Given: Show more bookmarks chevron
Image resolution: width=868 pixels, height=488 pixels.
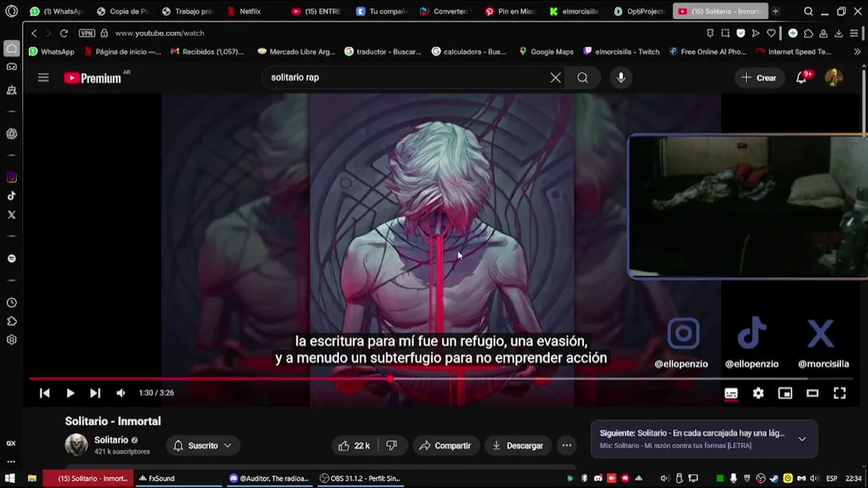Looking at the screenshot, I should [857, 52].
